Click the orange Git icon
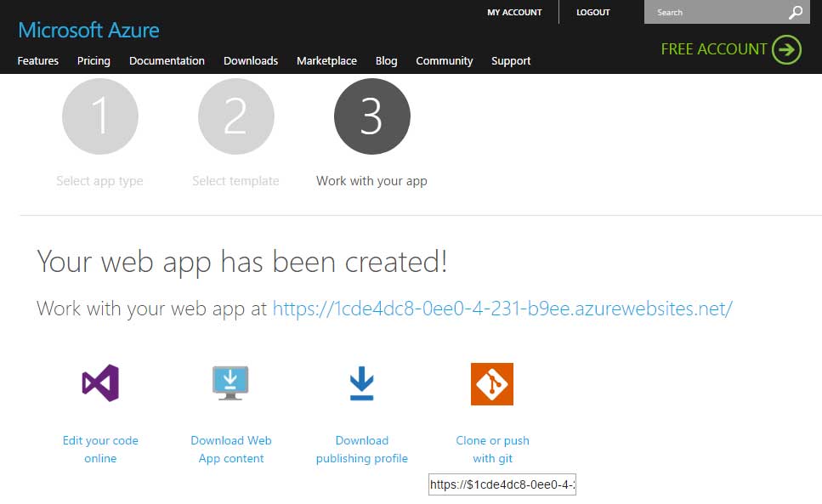The width and height of the screenshot is (822, 504). [x=492, y=384]
